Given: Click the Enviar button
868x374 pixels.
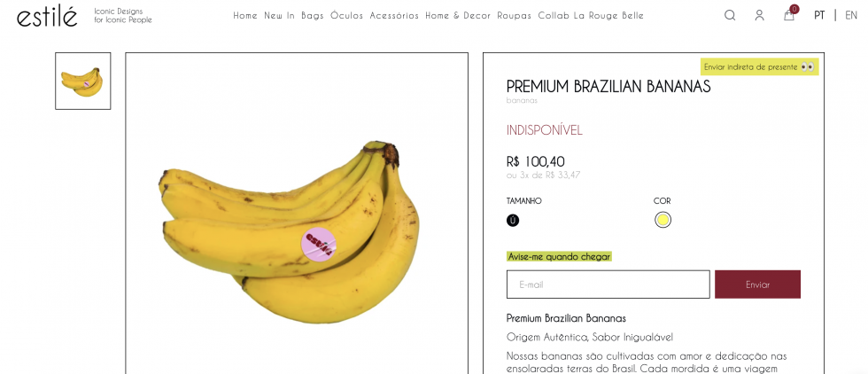Looking at the screenshot, I should coord(757,284).
